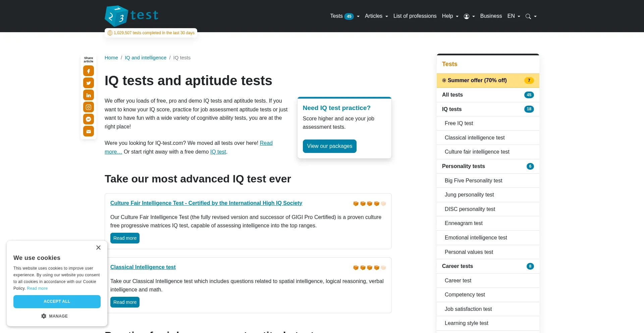Share article on LinkedIn
Image resolution: width=644 pixels, height=333 pixels.
(89, 95)
